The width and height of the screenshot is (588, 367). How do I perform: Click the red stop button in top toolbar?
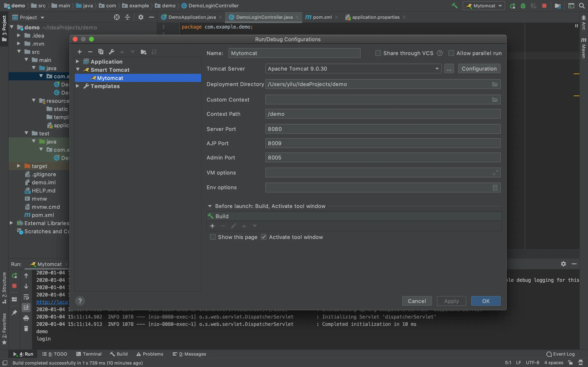[x=544, y=6]
